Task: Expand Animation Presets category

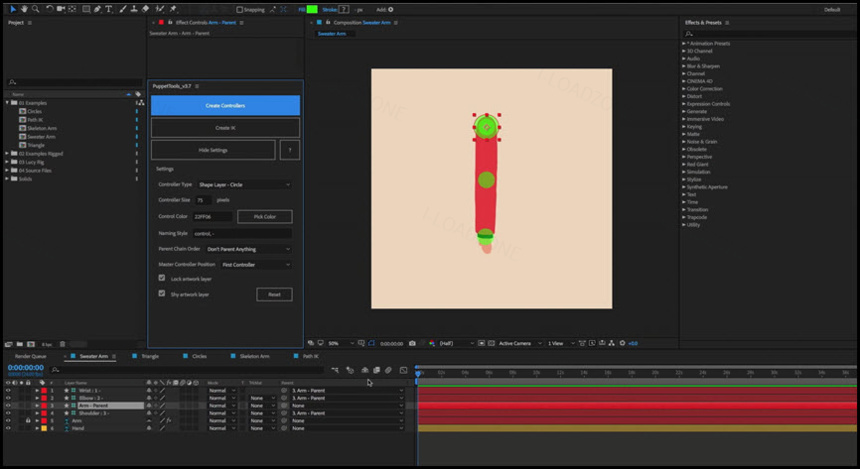Action: tap(684, 43)
